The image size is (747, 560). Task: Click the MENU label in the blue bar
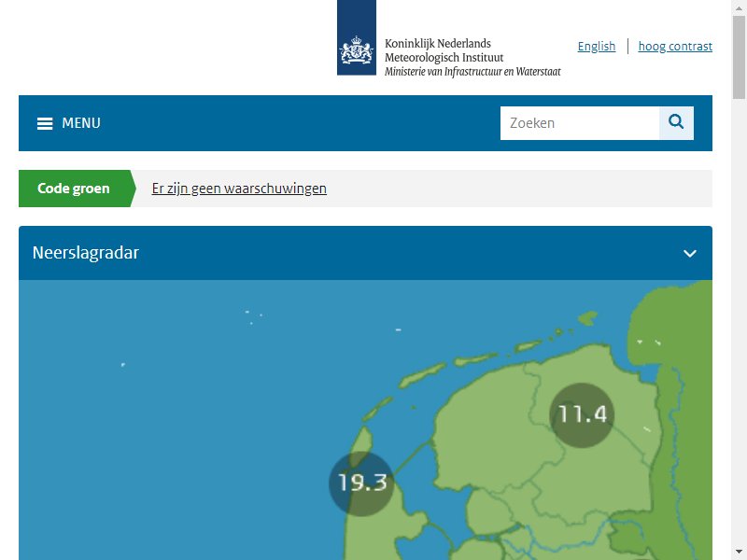(x=81, y=123)
